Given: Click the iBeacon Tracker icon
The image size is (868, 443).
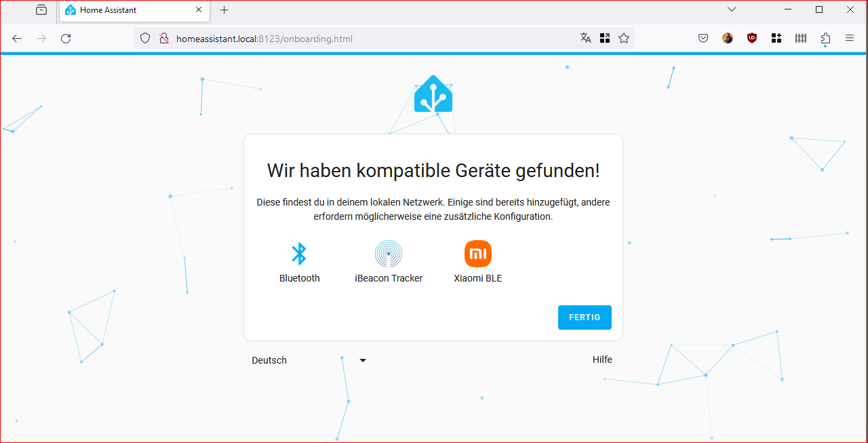Looking at the screenshot, I should [x=389, y=254].
